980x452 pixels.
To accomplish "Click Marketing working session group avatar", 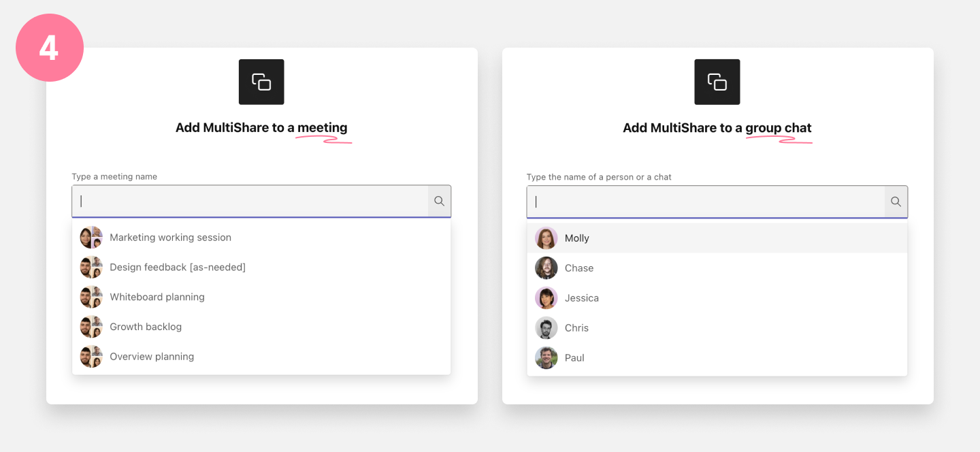I will tap(91, 238).
